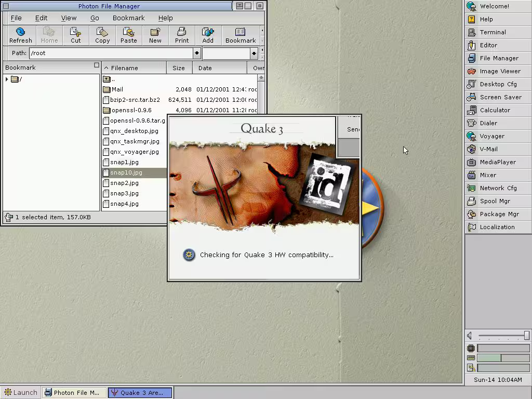Screen dimensions: 532x399
Task: Toggle the Bookmark pane corner box
Action: point(97,65)
